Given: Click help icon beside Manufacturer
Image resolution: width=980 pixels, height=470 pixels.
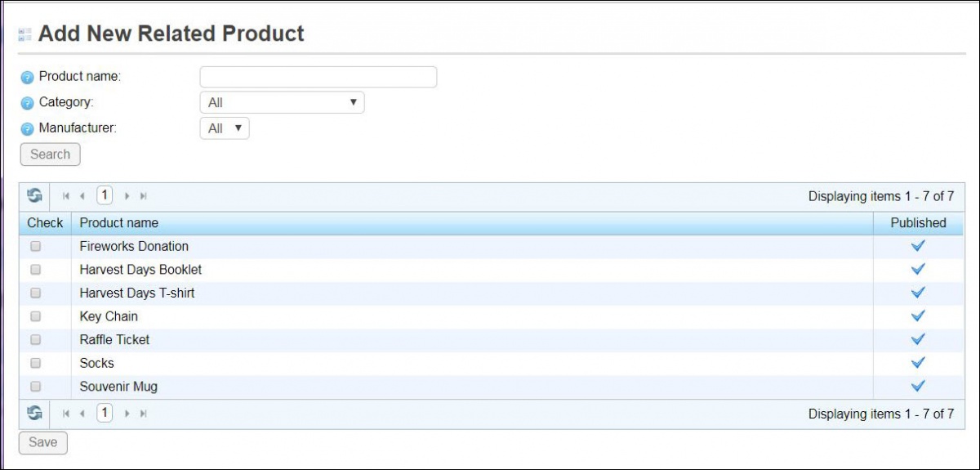Looking at the screenshot, I should (x=27, y=128).
